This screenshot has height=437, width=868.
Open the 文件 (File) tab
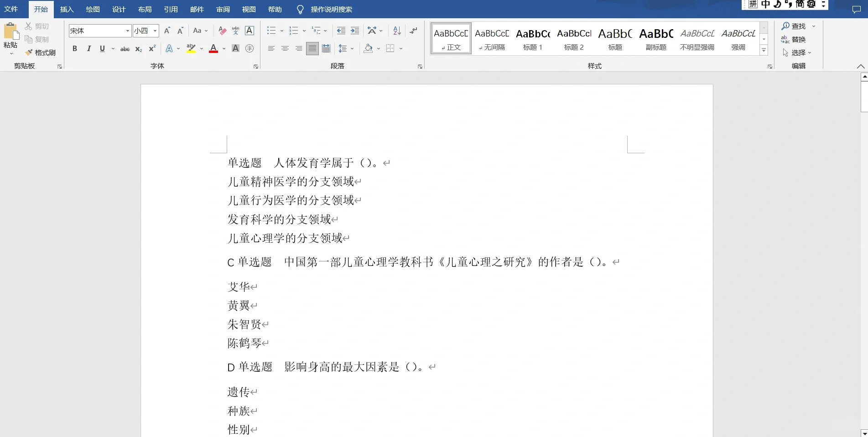point(11,9)
